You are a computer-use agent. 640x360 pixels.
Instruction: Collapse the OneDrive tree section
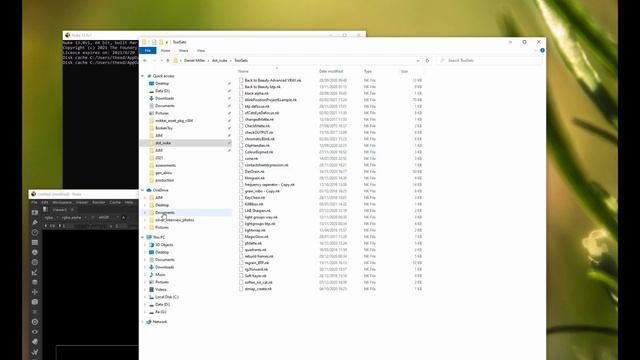tap(142, 190)
